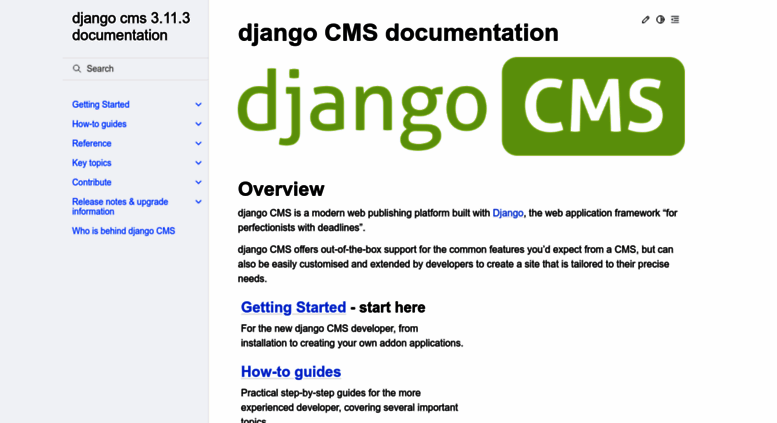The image size is (777, 423).
Task: Open the table of contents icon
Action: [x=675, y=19]
